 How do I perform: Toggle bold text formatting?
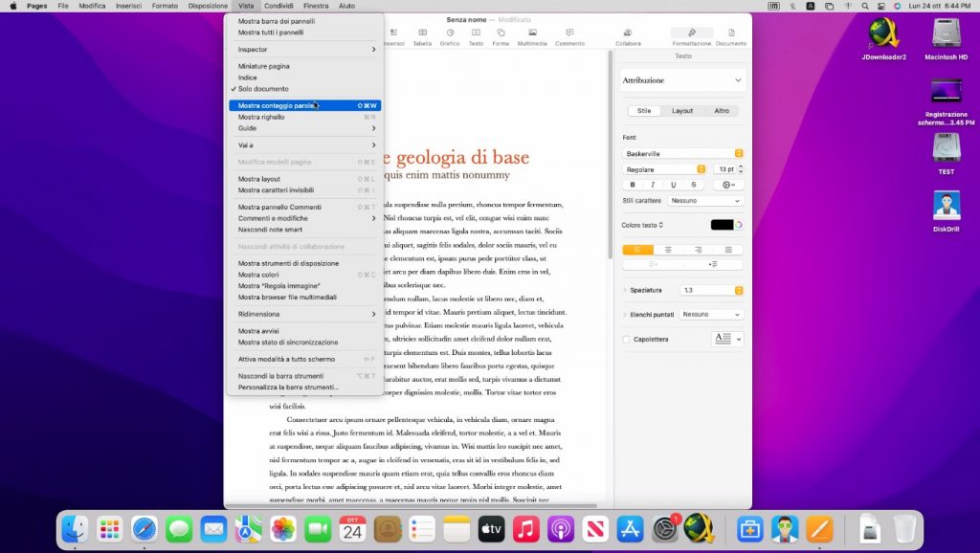[633, 185]
